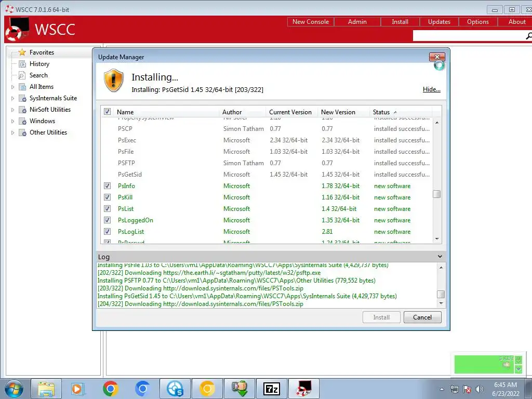Click the SysInternals Suite folder icon
This screenshot has width=532, height=399.
22,98
